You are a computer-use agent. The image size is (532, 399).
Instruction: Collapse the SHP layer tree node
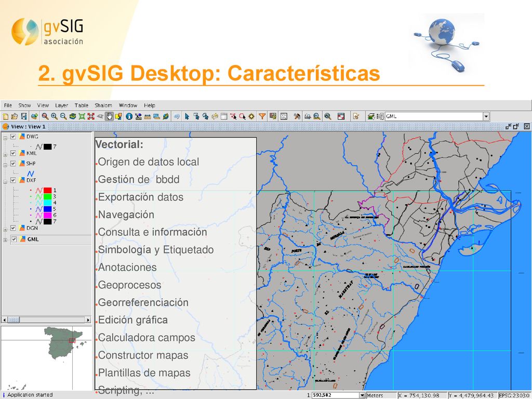(x=5, y=165)
